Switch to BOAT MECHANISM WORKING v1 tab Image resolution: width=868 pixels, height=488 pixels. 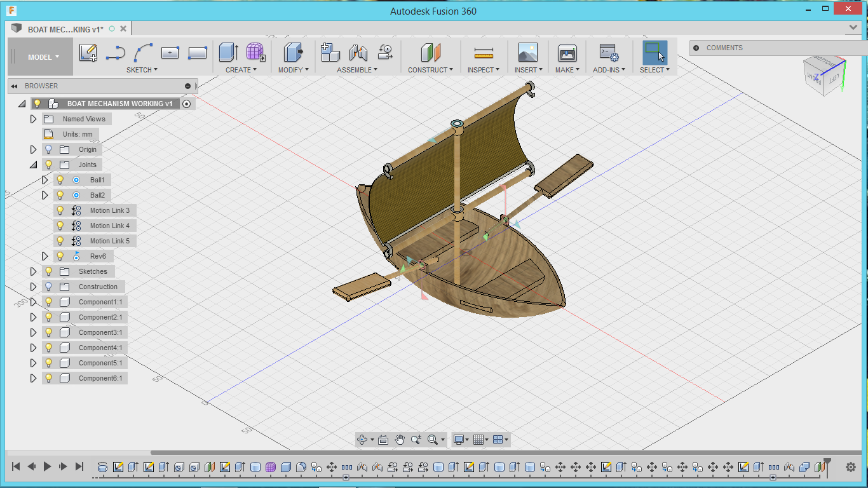[65, 29]
